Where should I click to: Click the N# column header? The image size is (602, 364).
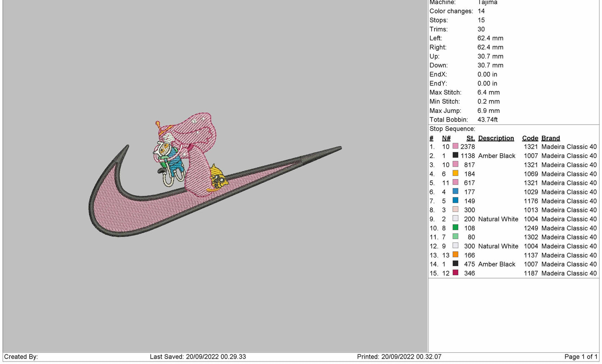[446, 138]
